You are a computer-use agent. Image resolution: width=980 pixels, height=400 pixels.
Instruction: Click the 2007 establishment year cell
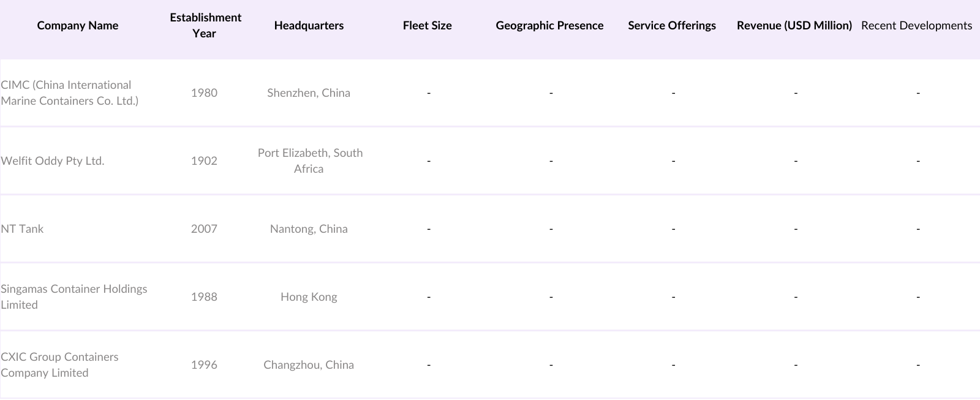tap(204, 229)
